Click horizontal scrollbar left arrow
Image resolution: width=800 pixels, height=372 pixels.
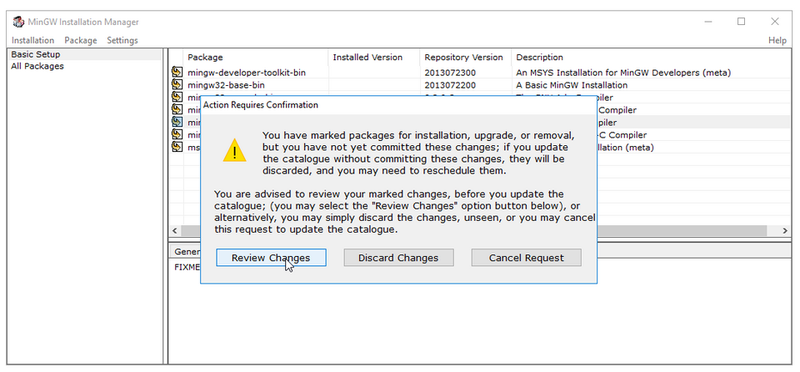coord(175,231)
